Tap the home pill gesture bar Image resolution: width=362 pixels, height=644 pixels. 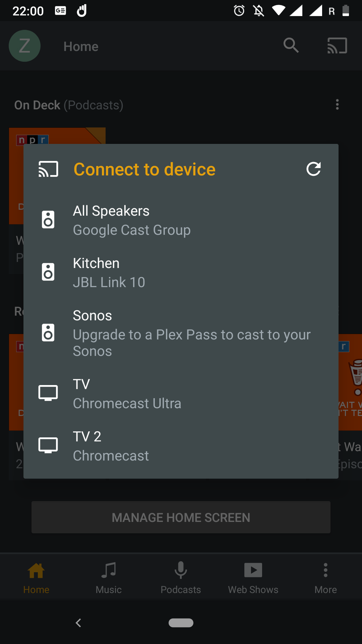181,623
